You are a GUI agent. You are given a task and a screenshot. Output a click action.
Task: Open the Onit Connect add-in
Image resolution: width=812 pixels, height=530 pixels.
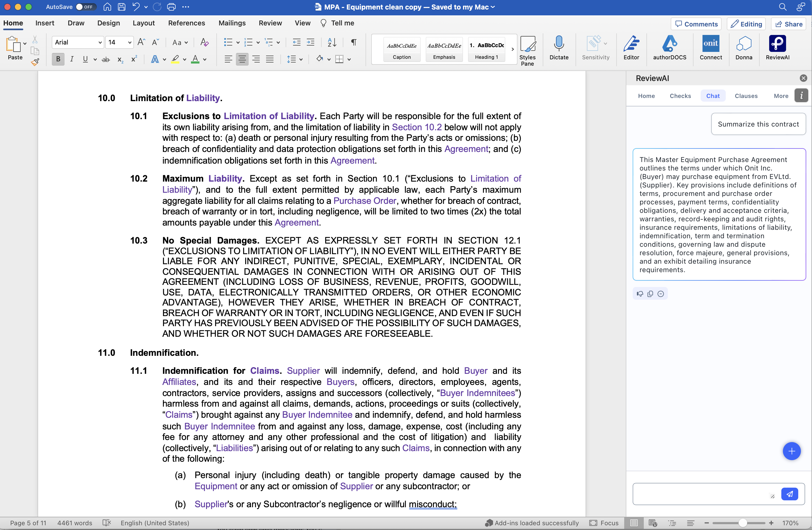[710, 44]
